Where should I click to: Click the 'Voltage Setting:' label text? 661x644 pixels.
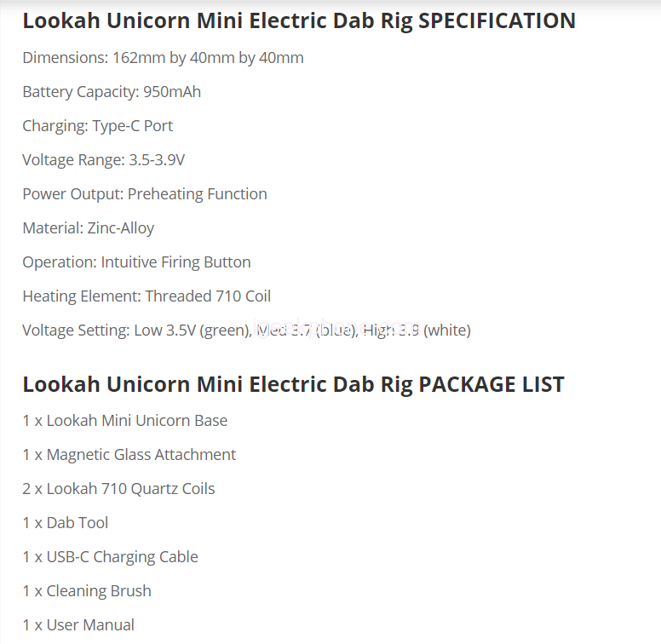point(76,331)
